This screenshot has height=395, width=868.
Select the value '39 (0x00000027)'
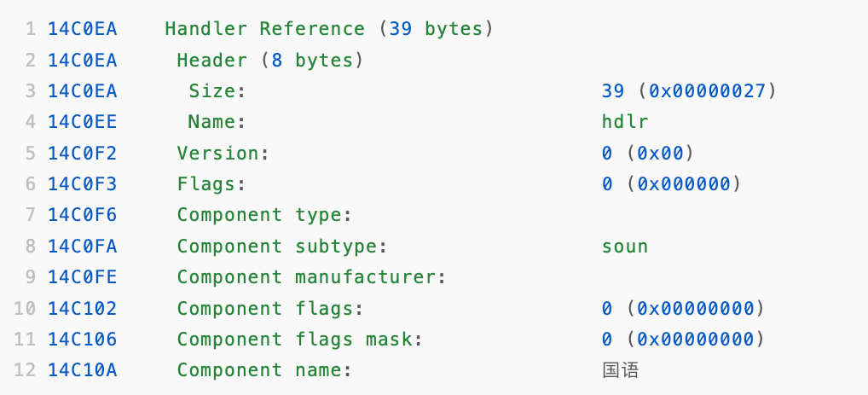tap(689, 90)
